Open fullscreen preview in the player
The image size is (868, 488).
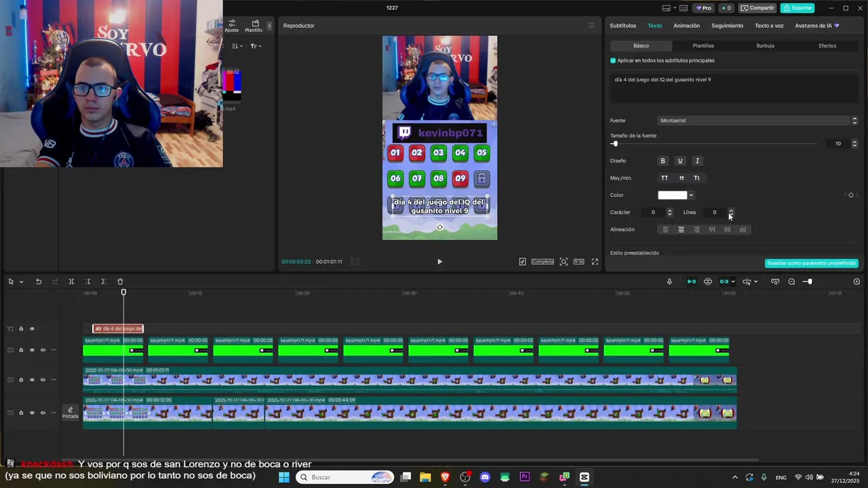pyautogui.click(x=595, y=262)
